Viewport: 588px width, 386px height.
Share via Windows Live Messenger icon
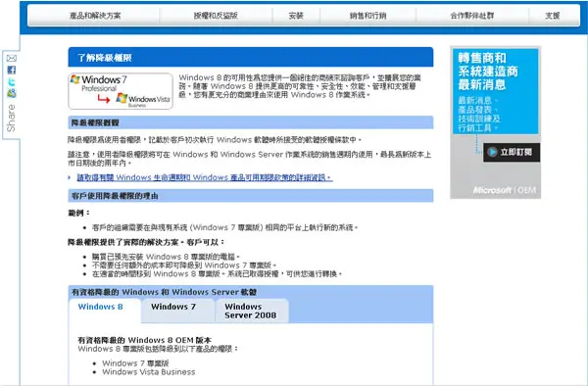click(x=12, y=93)
